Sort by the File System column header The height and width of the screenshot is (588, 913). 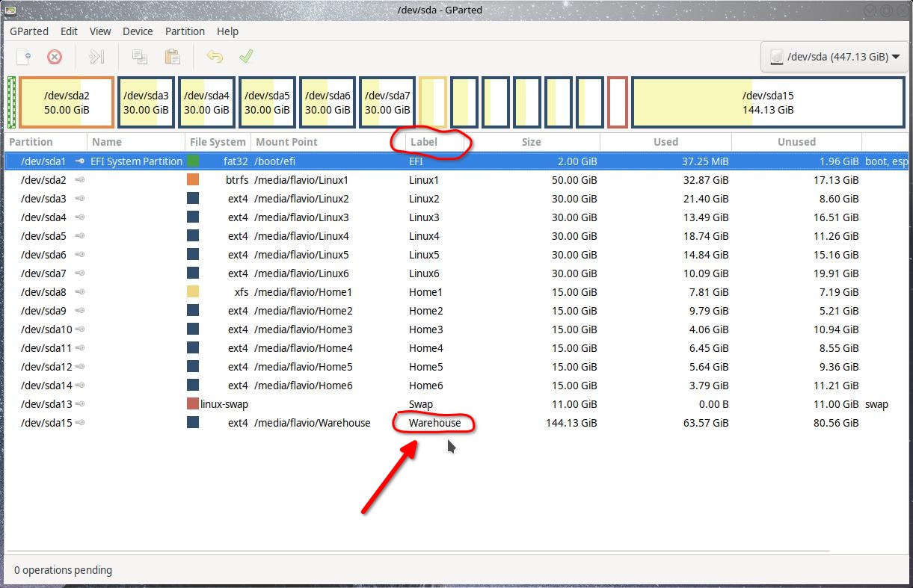point(218,142)
